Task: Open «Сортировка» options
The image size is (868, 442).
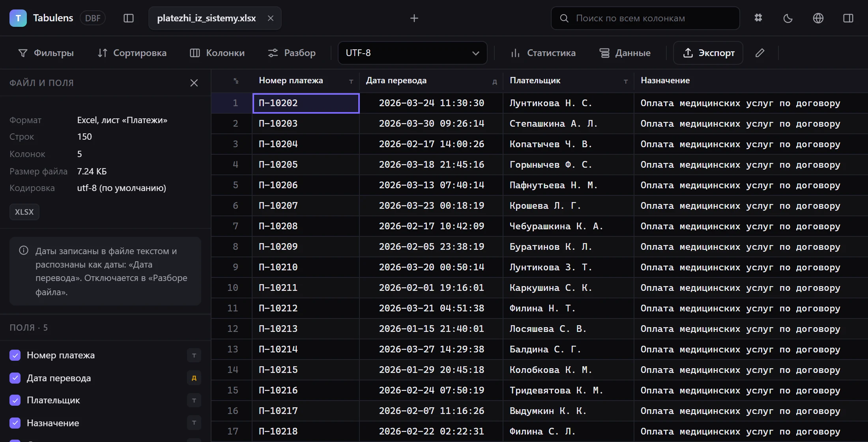Action: click(x=132, y=53)
